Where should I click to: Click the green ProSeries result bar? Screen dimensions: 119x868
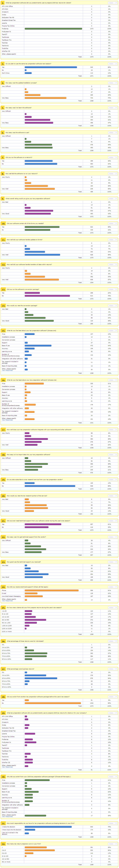(53, 29)
